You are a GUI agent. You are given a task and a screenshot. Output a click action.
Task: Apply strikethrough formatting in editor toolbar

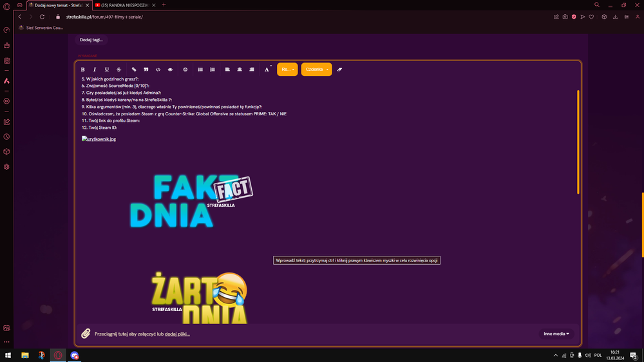(x=118, y=70)
